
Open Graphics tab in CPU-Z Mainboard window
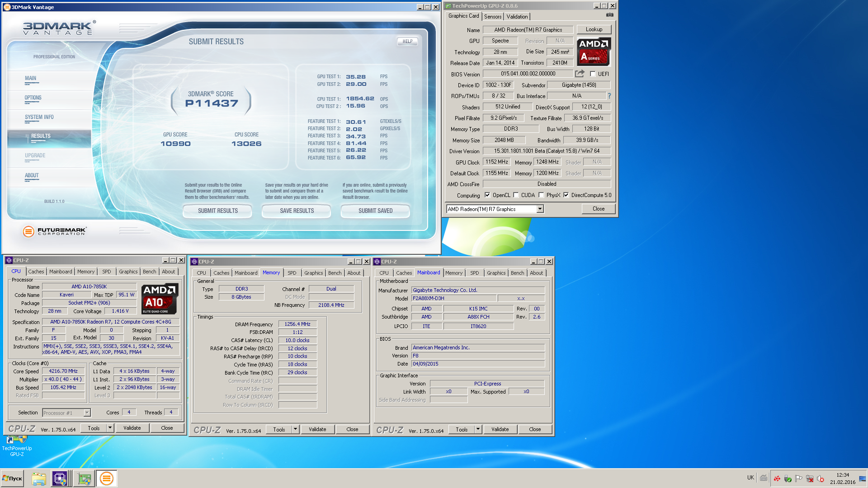(x=496, y=273)
